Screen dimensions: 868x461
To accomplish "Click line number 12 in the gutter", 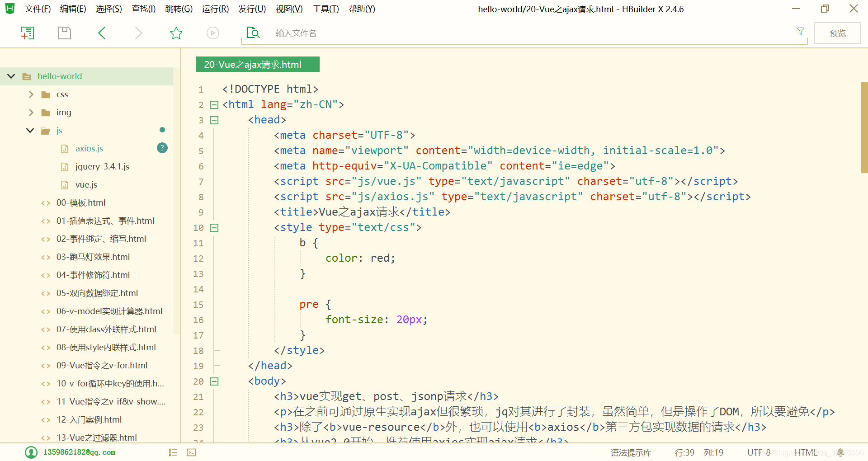I will pos(198,259).
